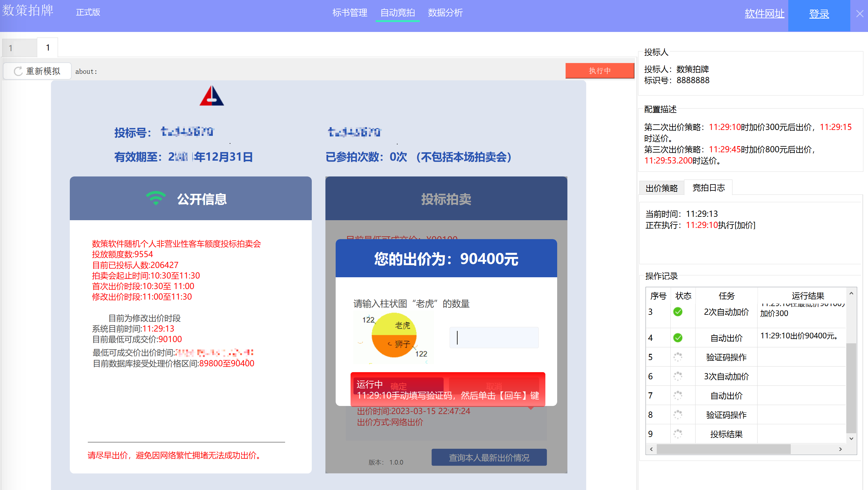Click the refresh icon beside 重新模拟
The image size is (868, 490).
click(x=18, y=71)
